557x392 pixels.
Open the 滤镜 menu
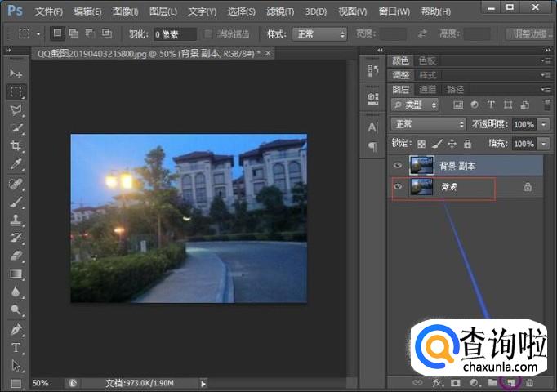click(x=281, y=11)
